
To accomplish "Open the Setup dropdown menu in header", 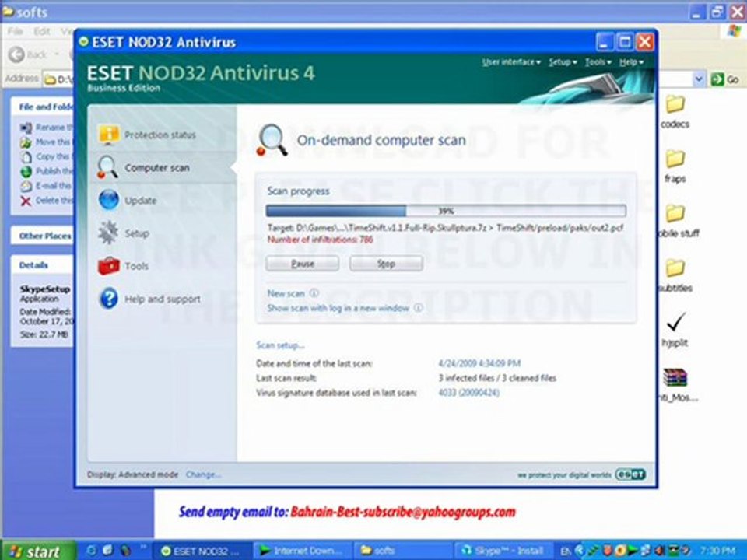I will pos(563,62).
